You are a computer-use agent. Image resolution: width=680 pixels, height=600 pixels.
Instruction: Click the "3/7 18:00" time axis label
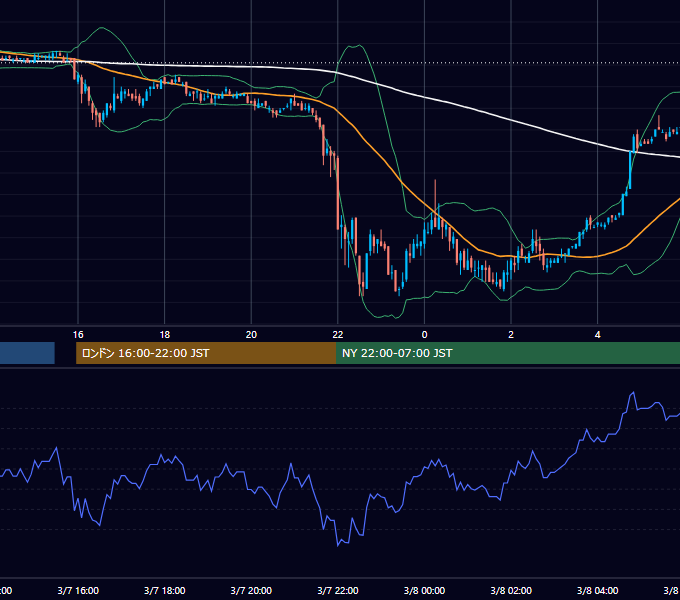pos(164,590)
